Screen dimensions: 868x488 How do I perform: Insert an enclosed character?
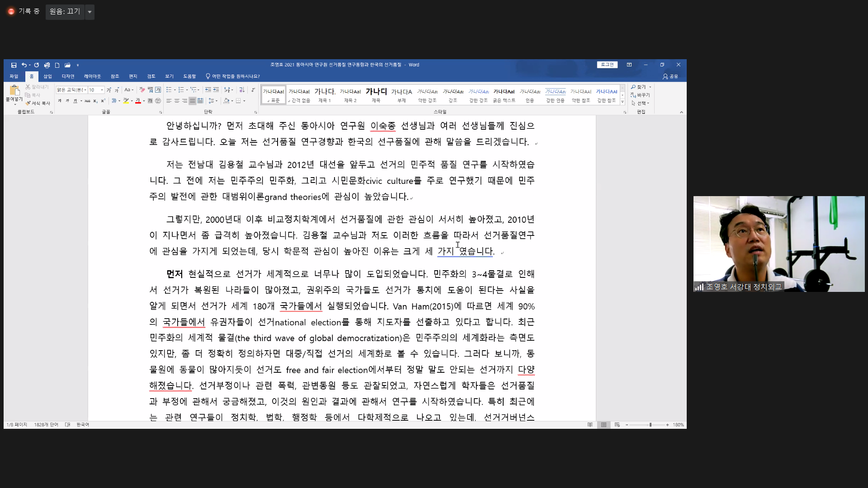[x=158, y=101]
